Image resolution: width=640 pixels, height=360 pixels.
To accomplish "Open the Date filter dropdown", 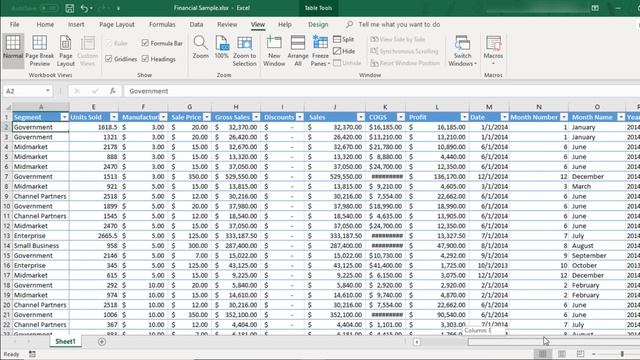I will point(504,117).
